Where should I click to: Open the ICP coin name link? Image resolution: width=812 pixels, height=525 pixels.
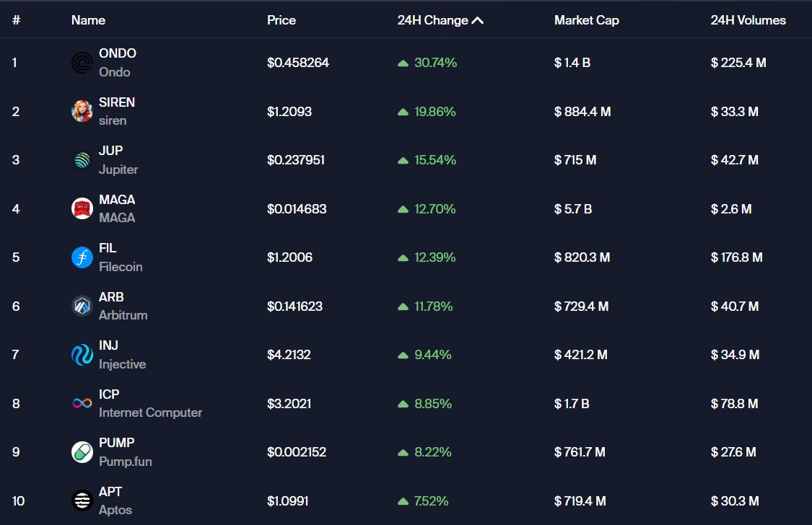[x=109, y=394]
